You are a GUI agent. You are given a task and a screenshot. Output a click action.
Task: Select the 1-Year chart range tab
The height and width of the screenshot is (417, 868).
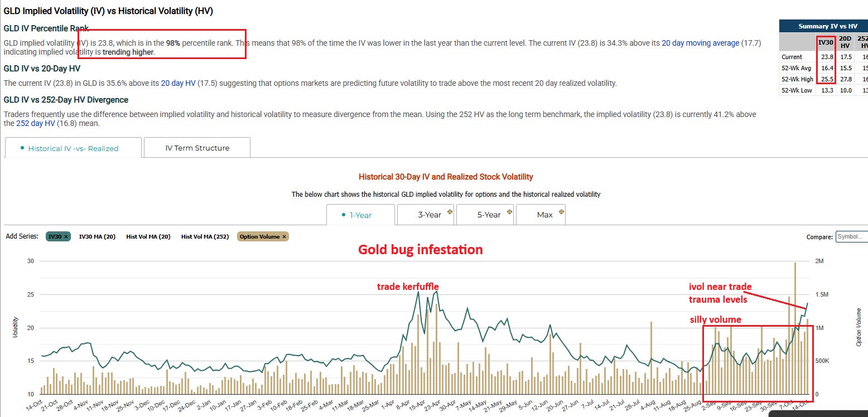pyautogui.click(x=360, y=215)
